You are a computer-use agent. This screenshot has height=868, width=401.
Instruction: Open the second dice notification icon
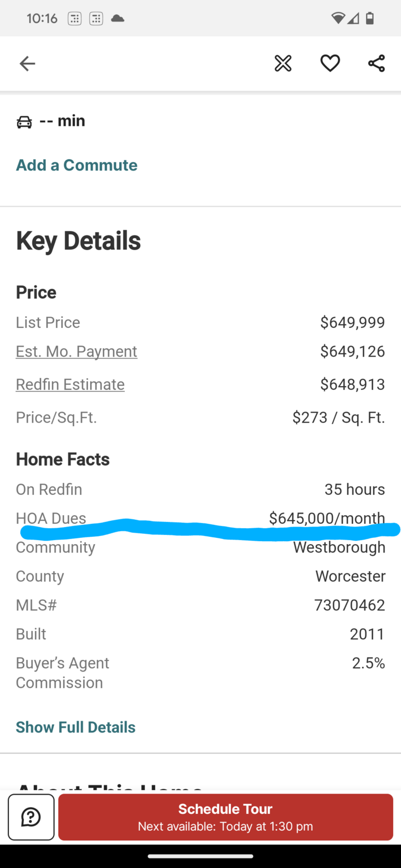[x=96, y=18]
